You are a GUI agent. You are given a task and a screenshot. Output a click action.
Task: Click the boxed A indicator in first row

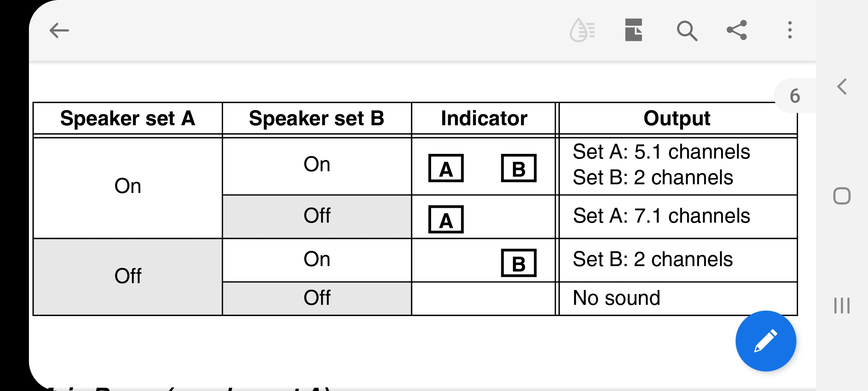[x=446, y=168]
